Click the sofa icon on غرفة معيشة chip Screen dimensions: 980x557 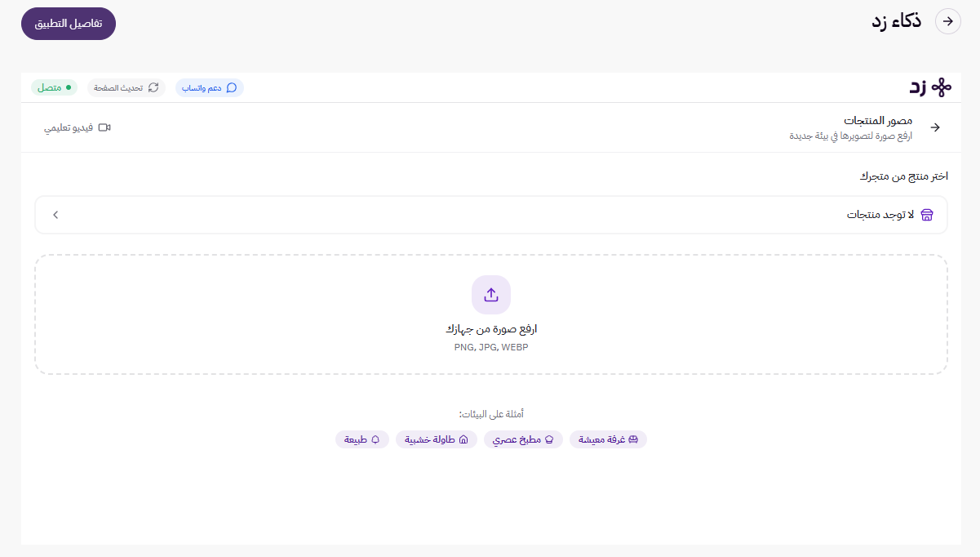pos(632,439)
